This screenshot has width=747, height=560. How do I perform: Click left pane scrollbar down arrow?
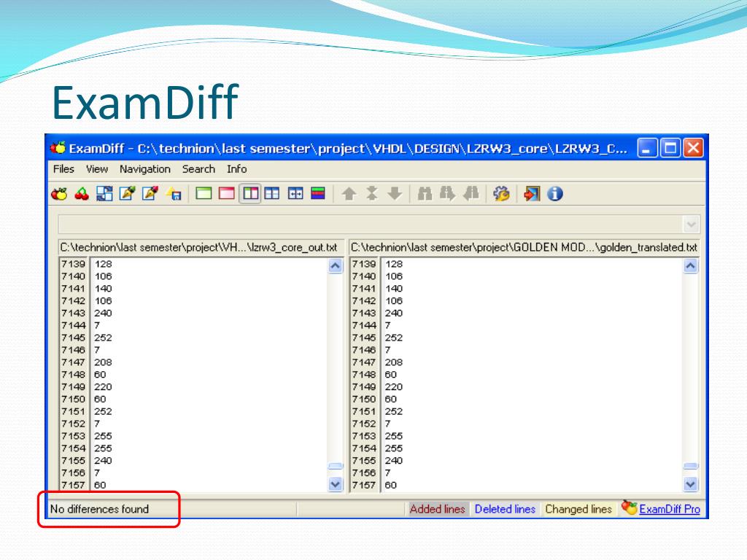(336, 484)
